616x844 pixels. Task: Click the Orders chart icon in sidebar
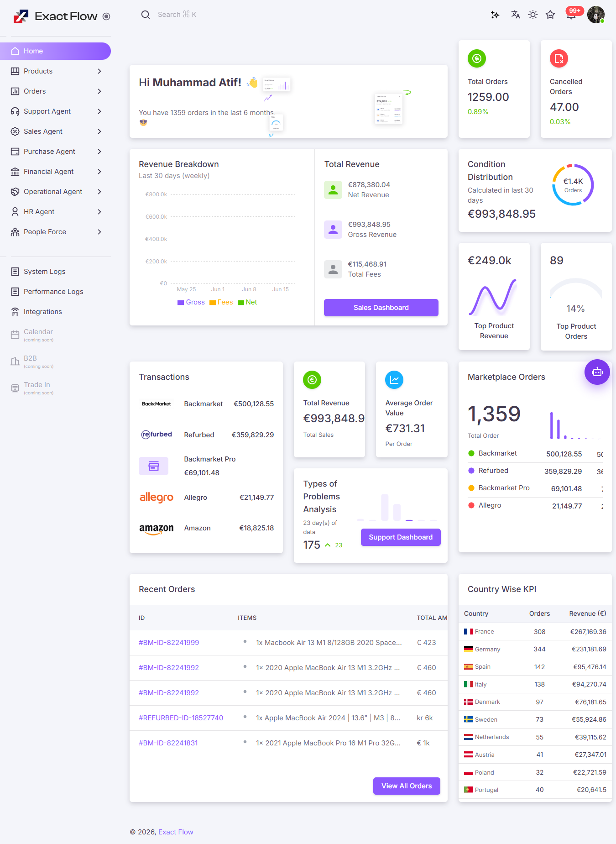(15, 91)
